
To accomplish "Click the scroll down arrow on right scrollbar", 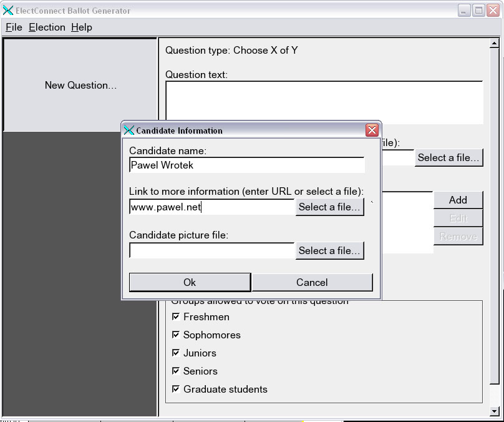I will (494, 411).
